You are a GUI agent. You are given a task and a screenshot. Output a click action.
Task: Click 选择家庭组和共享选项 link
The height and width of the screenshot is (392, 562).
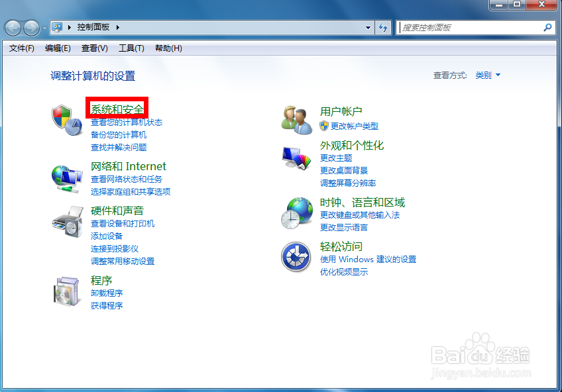pos(131,192)
